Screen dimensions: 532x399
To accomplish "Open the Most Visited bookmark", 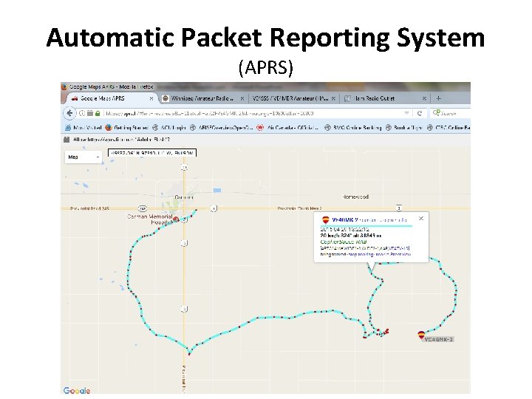I will [x=83, y=128].
